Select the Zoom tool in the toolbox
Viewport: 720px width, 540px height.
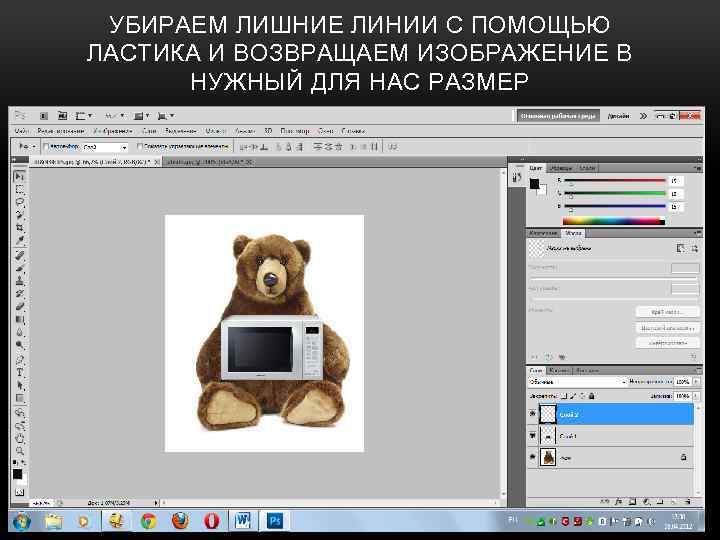[x=19, y=451]
